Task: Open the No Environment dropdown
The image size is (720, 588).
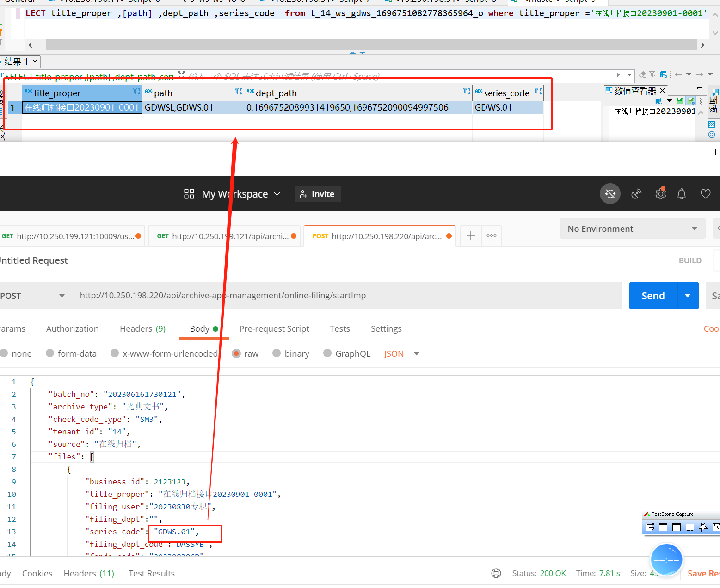Action: 632,229
